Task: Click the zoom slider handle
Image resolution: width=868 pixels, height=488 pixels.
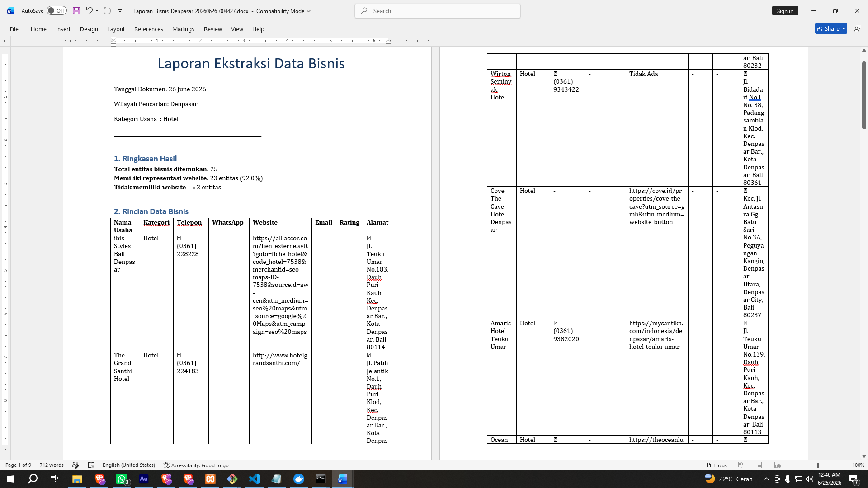Action: 818,465
